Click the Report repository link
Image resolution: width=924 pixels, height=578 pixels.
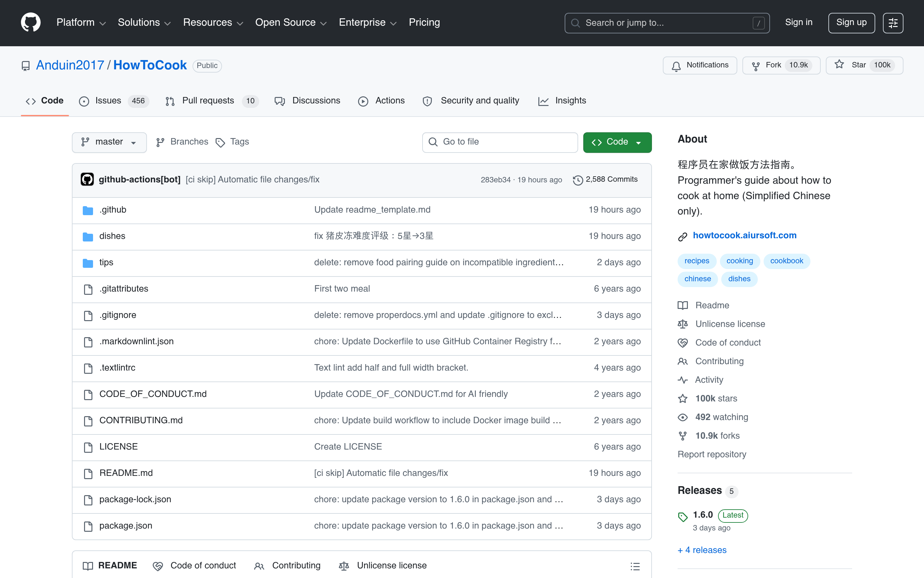[712, 454]
